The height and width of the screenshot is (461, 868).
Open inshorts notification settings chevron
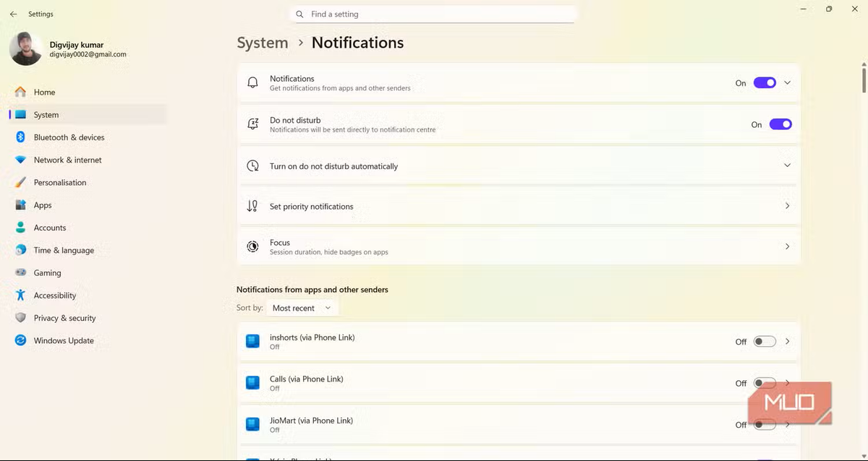click(x=788, y=342)
